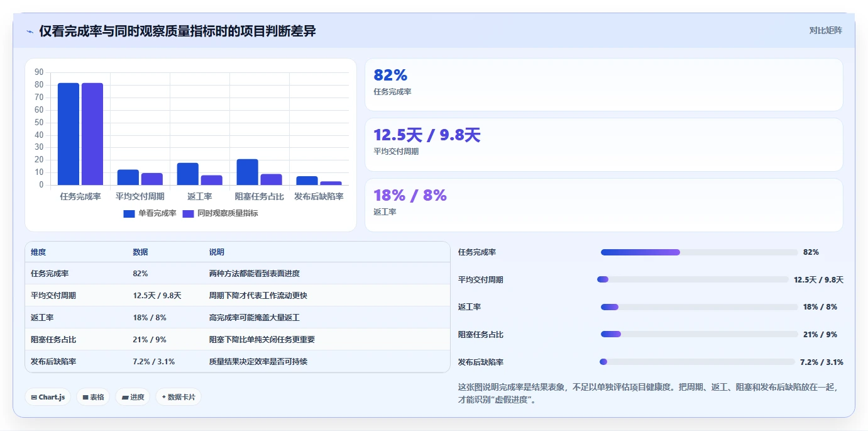Screen dimensions: 868x431
Task: Click 高完成率可能掩盖大量返工 description
Action: (255, 318)
